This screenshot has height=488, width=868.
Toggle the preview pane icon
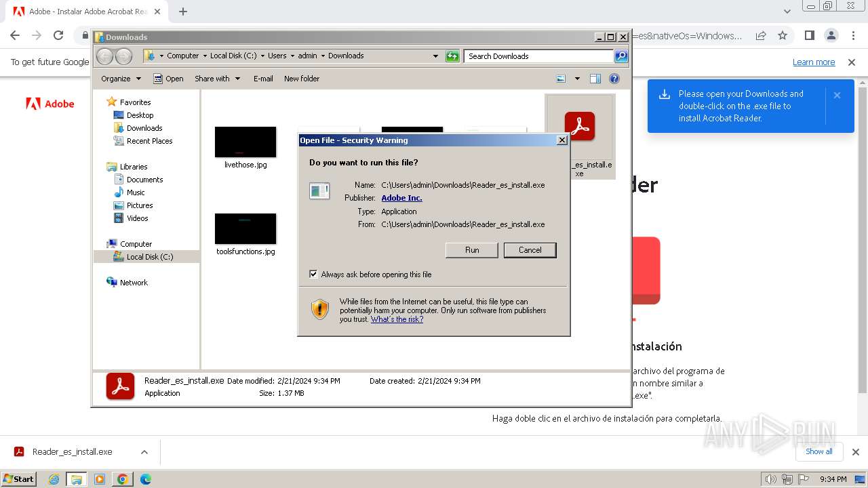[595, 79]
